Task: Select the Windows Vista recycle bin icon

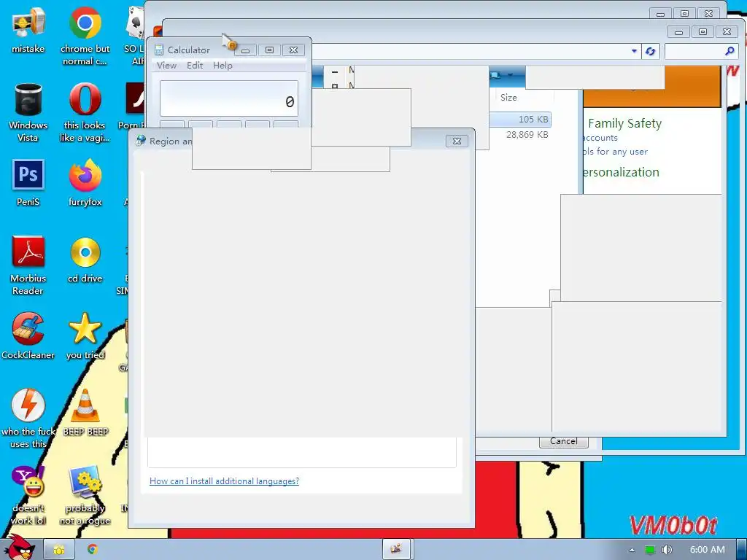Action: click(28, 113)
